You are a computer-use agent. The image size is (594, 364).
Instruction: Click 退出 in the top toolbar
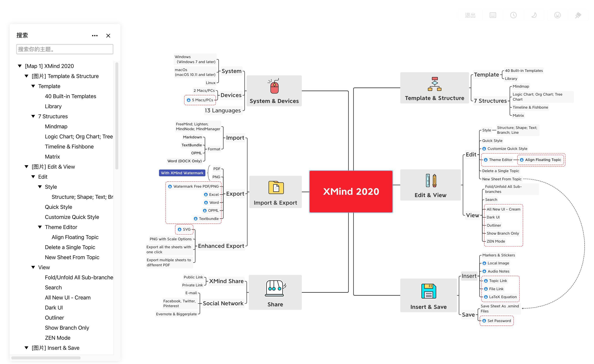(470, 15)
